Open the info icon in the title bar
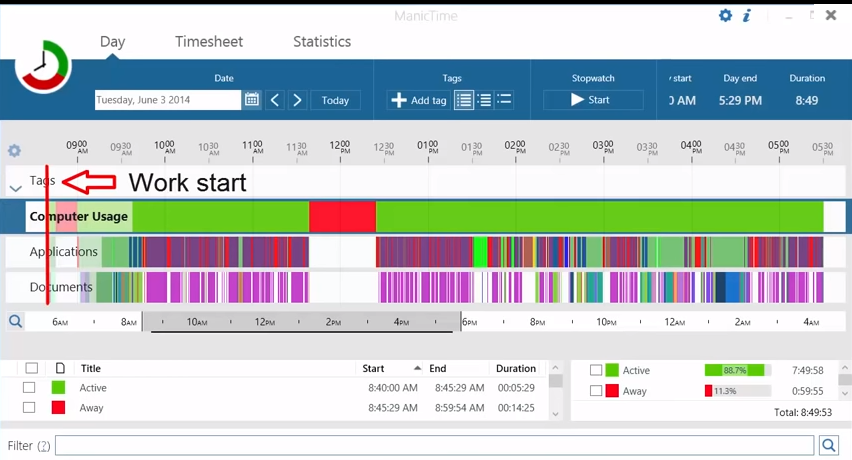The width and height of the screenshot is (852, 460). tap(747, 15)
